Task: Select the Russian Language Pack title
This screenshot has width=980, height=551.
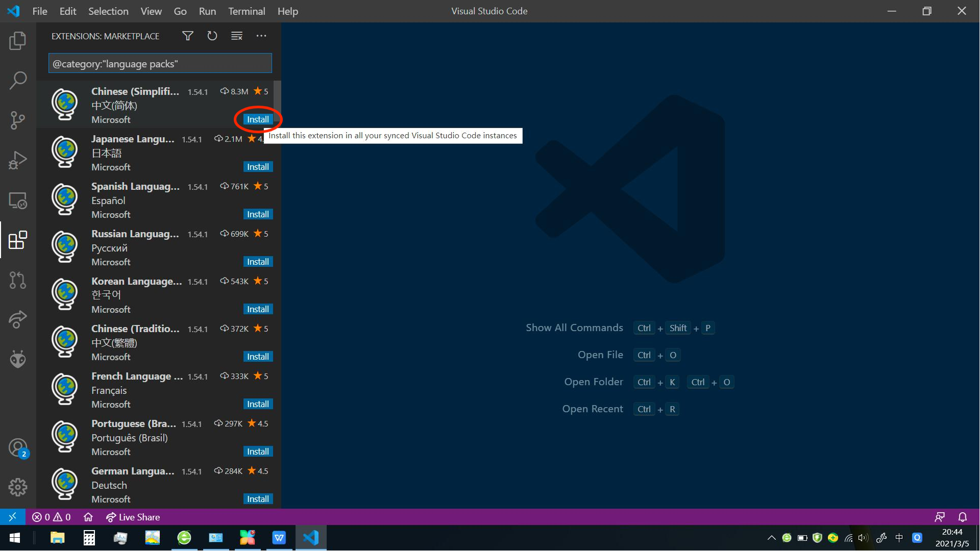Action: coord(135,234)
